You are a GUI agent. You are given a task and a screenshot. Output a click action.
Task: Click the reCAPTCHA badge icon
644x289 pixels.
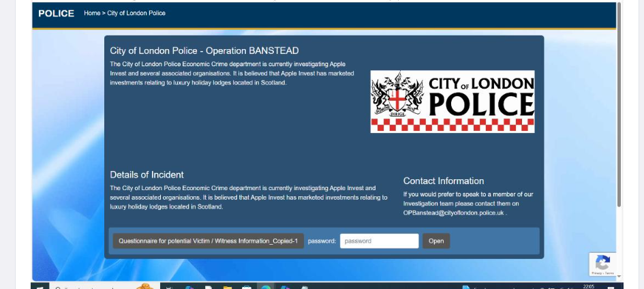pyautogui.click(x=602, y=264)
